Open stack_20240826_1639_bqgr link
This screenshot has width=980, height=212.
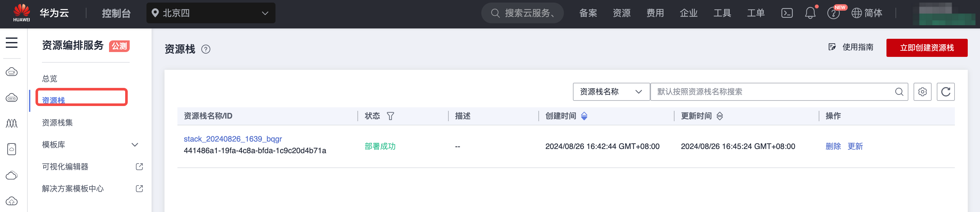pyautogui.click(x=233, y=139)
